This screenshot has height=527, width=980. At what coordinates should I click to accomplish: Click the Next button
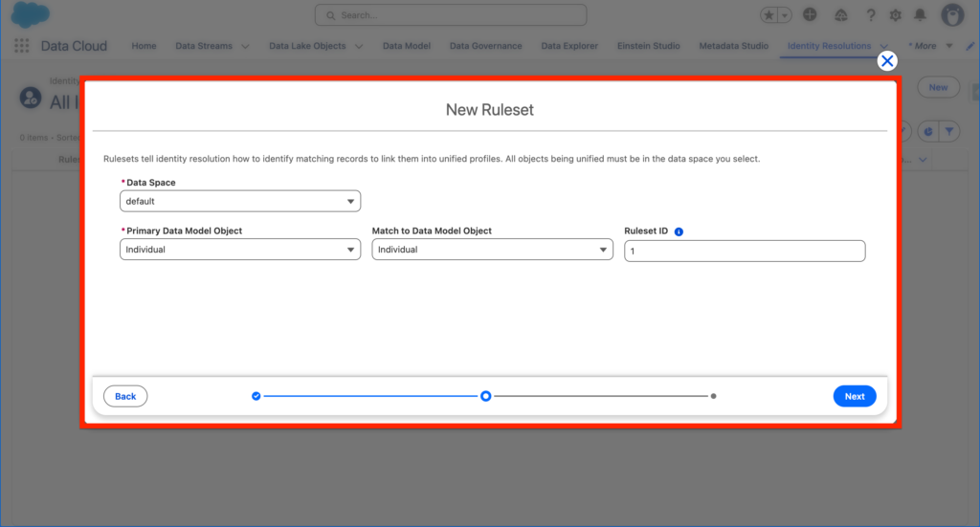[x=855, y=396]
